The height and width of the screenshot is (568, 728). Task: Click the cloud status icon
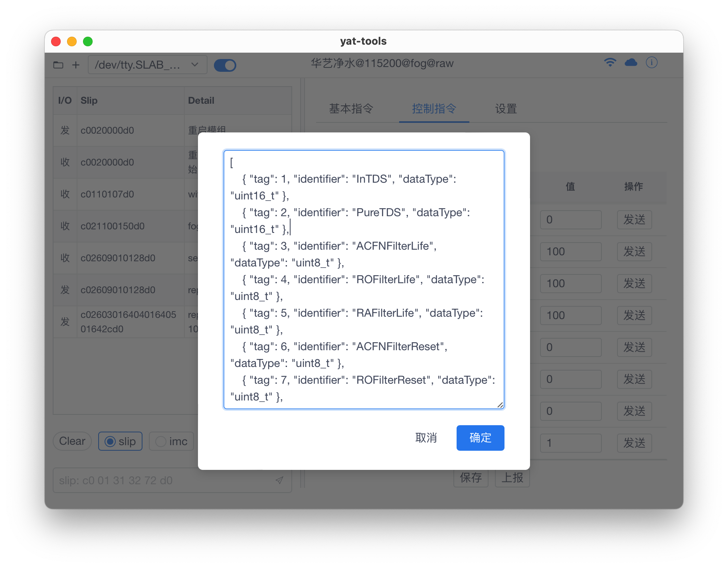[631, 62]
